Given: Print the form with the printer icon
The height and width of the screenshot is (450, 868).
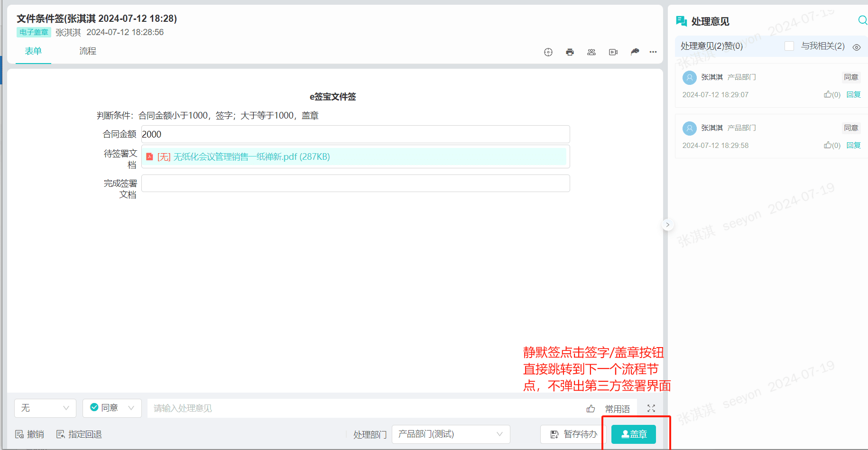Looking at the screenshot, I should coord(570,52).
